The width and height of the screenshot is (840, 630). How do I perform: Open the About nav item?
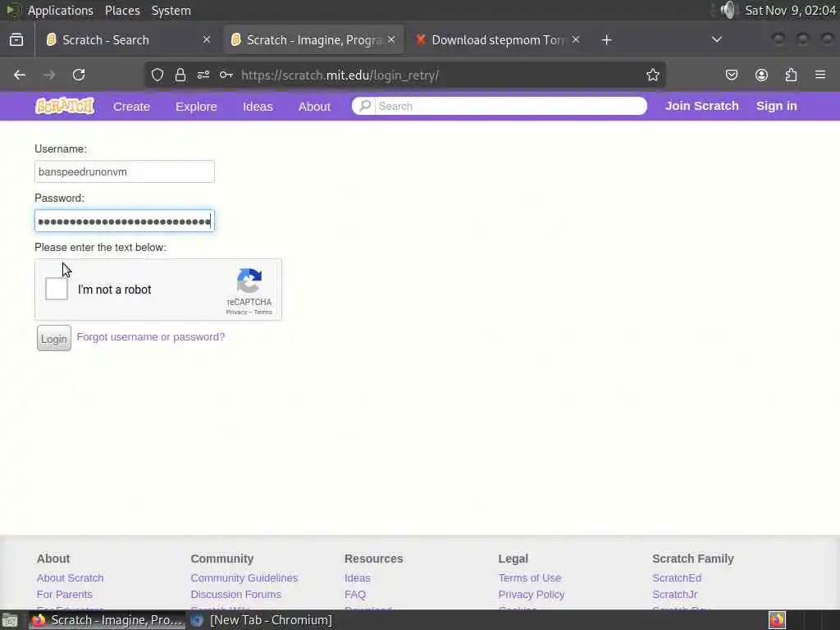pyautogui.click(x=314, y=107)
